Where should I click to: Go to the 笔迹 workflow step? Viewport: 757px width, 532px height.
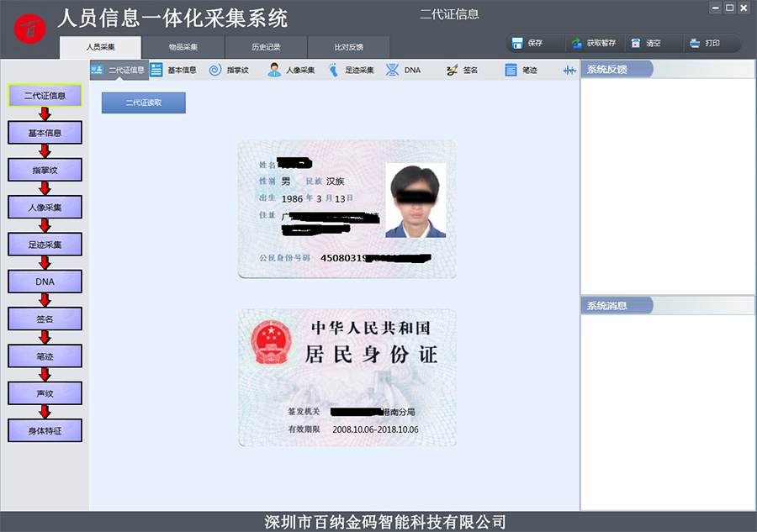45,356
